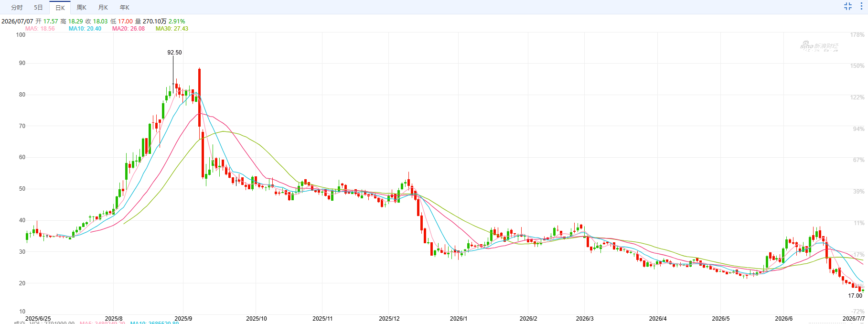Click the MA30 indicator label
This screenshot has width=868, height=324.
(172, 29)
